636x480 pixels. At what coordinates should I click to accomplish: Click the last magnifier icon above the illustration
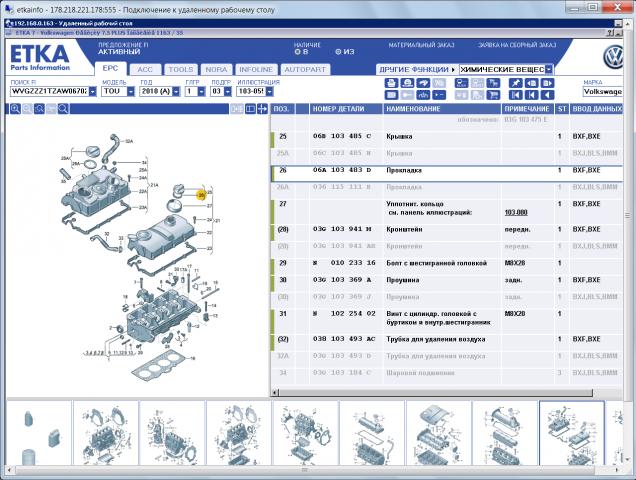pos(63,109)
